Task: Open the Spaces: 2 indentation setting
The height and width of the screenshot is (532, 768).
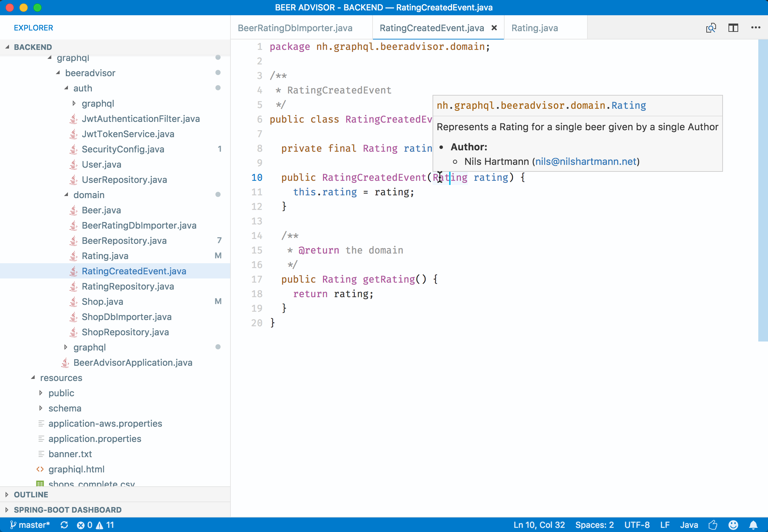Action: coord(594,525)
